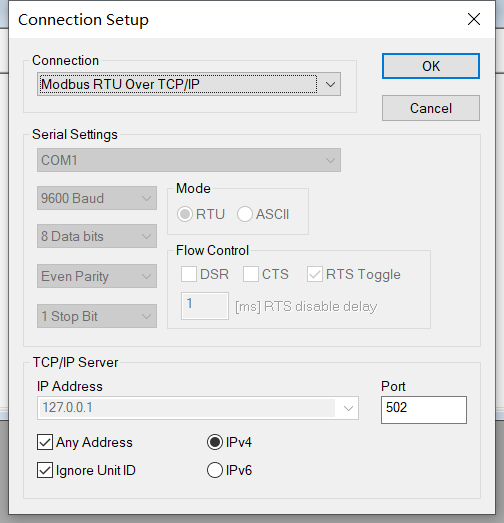Open the Modbus RTU Over TCP/IP connection dropdown
504x523 pixels.
pos(189,84)
